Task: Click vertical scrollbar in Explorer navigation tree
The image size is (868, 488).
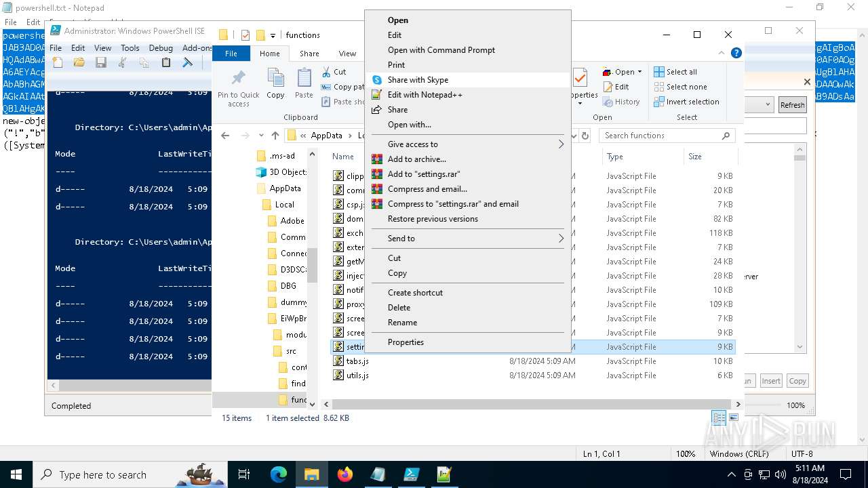Action: (x=312, y=265)
